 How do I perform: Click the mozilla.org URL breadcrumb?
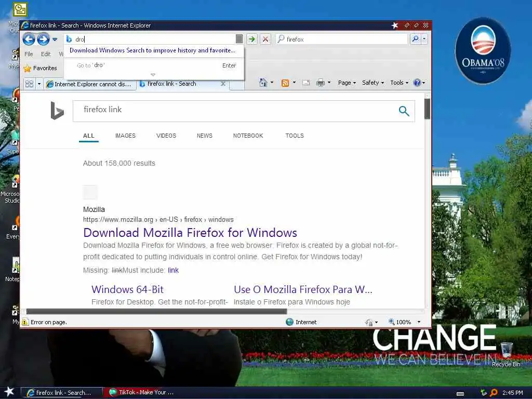coord(158,220)
